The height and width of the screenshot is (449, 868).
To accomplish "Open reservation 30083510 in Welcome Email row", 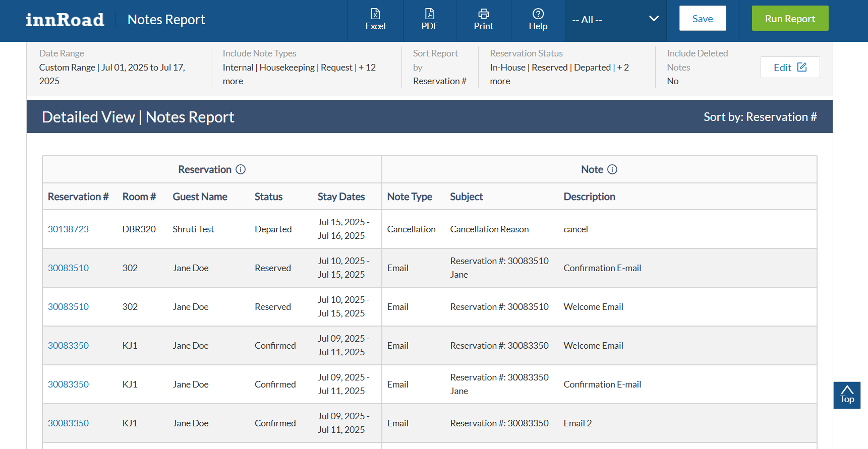I will coord(68,307).
